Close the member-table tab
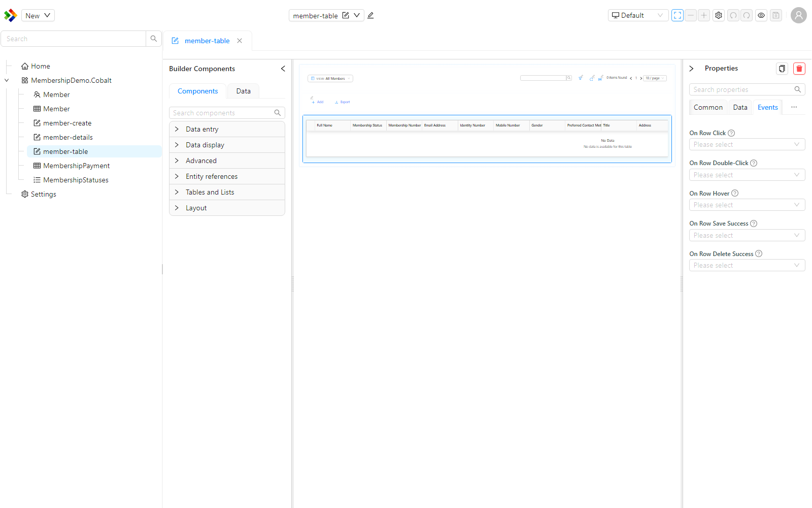 [240, 41]
